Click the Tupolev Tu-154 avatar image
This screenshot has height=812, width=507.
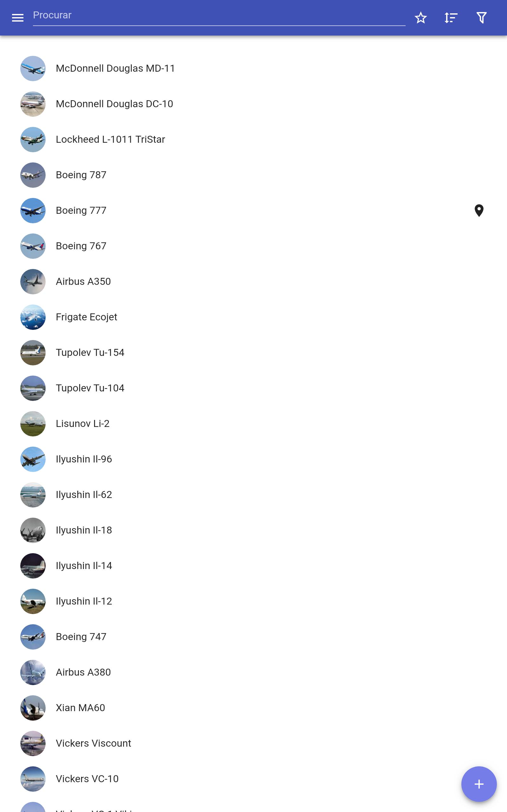click(33, 353)
